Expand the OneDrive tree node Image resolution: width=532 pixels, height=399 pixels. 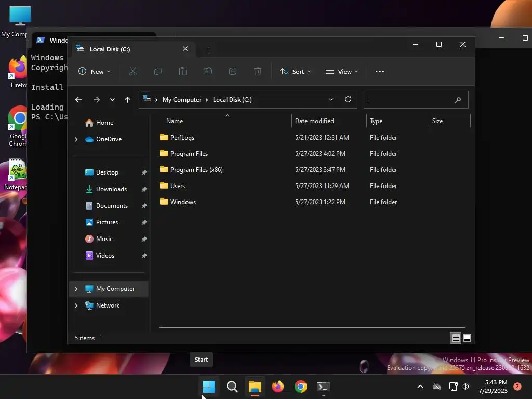(76, 139)
